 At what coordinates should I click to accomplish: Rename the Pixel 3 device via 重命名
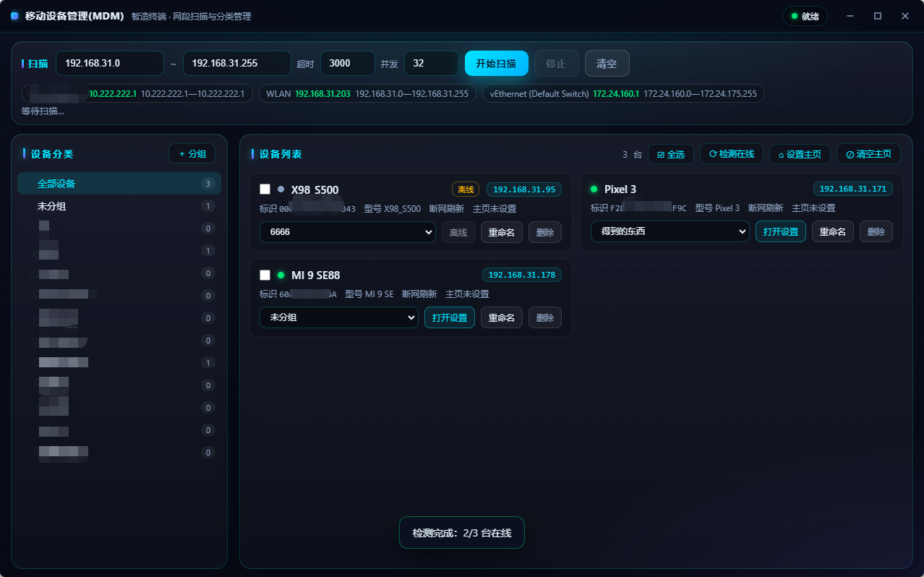pos(833,231)
